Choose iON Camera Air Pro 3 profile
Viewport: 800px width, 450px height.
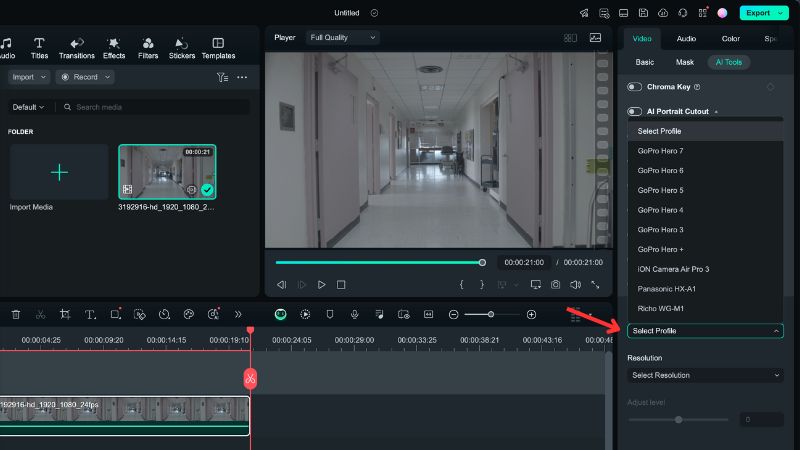click(x=705, y=269)
